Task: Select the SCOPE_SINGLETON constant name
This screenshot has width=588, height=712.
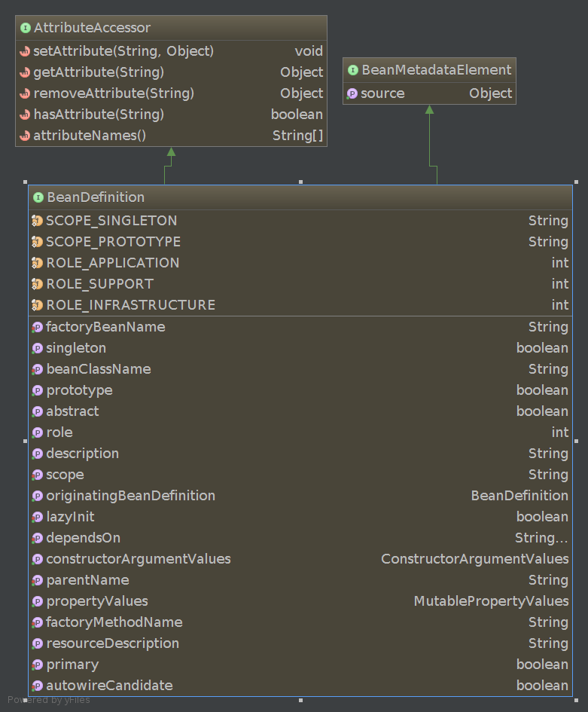Action: click(x=111, y=222)
